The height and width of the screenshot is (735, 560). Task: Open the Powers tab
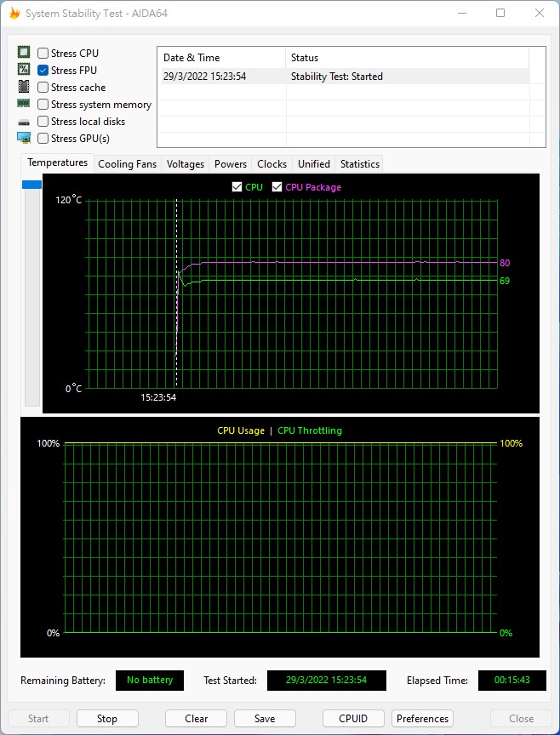click(x=231, y=164)
